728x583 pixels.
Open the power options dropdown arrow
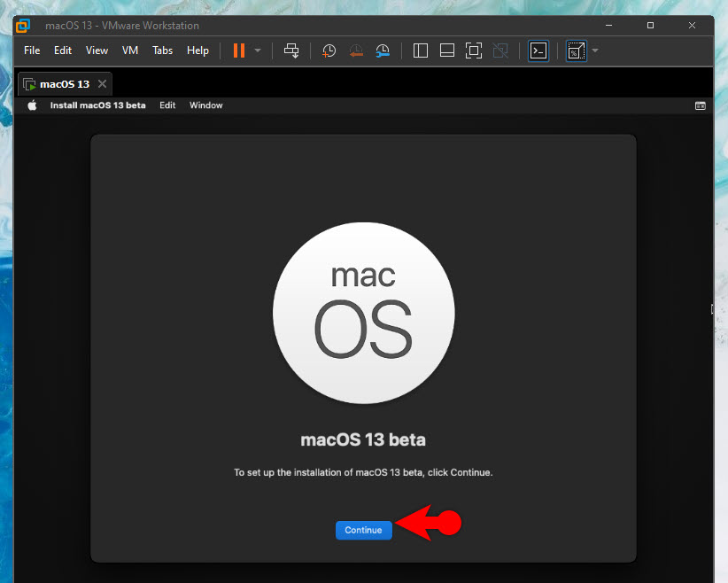(x=258, y=51)
